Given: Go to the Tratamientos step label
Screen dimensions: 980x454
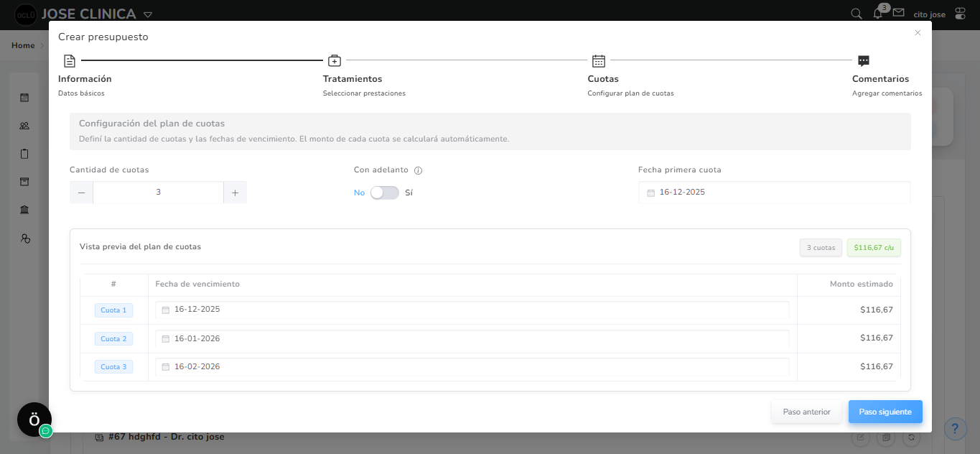Looking at the screenshot, I should pyautogui.click(x=353, y=79).
